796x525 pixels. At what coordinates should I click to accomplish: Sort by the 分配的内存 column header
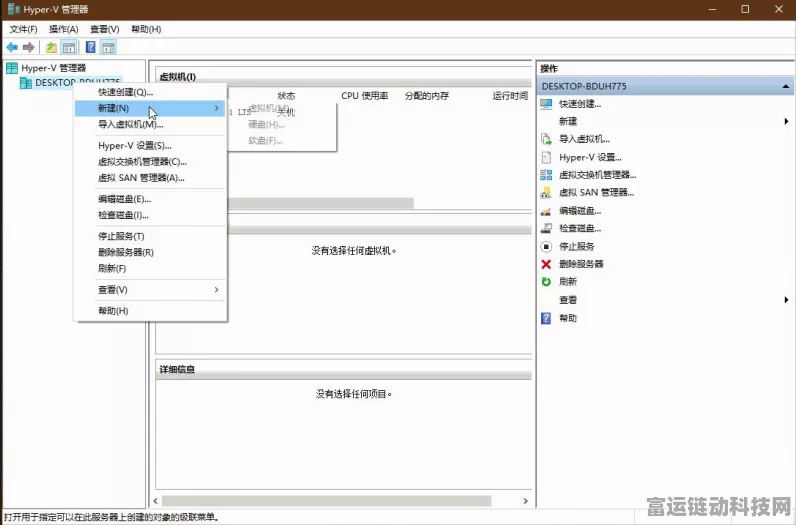click(x=426, y=96)
